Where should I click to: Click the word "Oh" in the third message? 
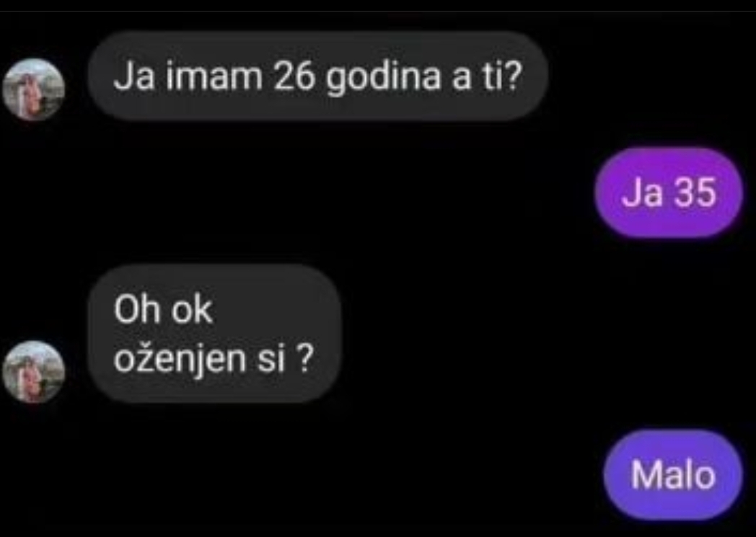(137, 309)
